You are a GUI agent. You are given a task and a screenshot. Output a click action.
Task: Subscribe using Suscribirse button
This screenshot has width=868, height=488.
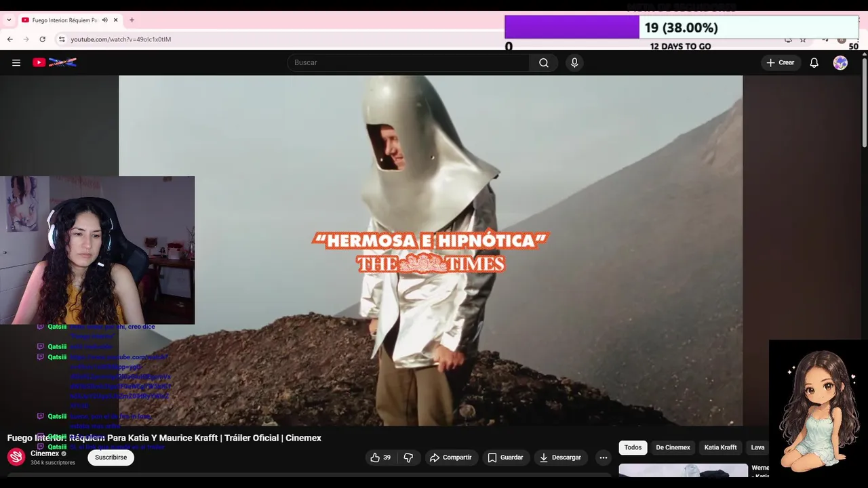[111, 457]
